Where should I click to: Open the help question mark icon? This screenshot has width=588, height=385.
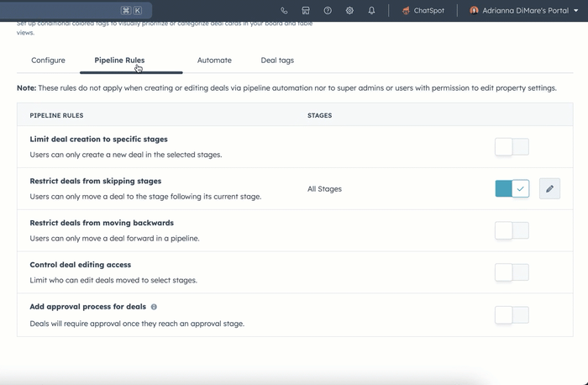tap(328, 10)
